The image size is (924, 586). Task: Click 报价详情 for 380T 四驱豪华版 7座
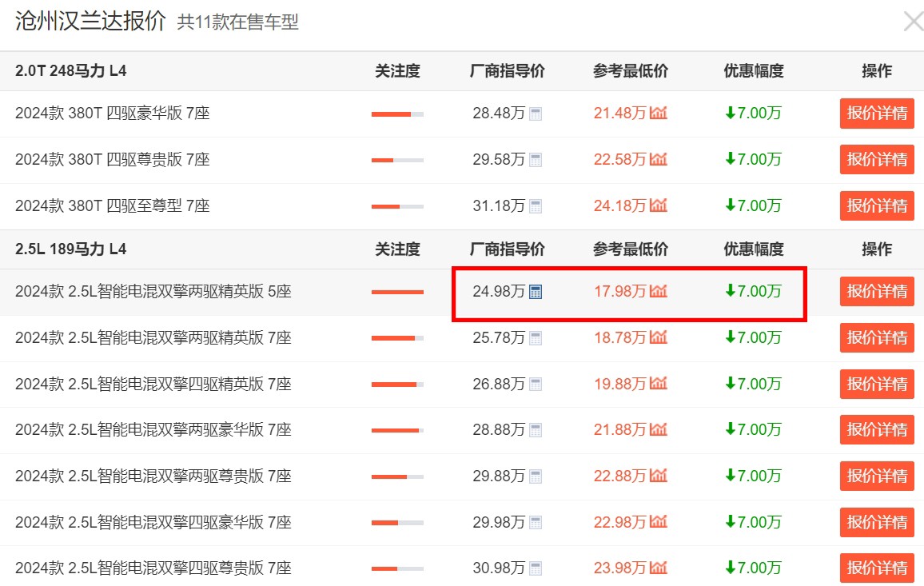[877, 114]
